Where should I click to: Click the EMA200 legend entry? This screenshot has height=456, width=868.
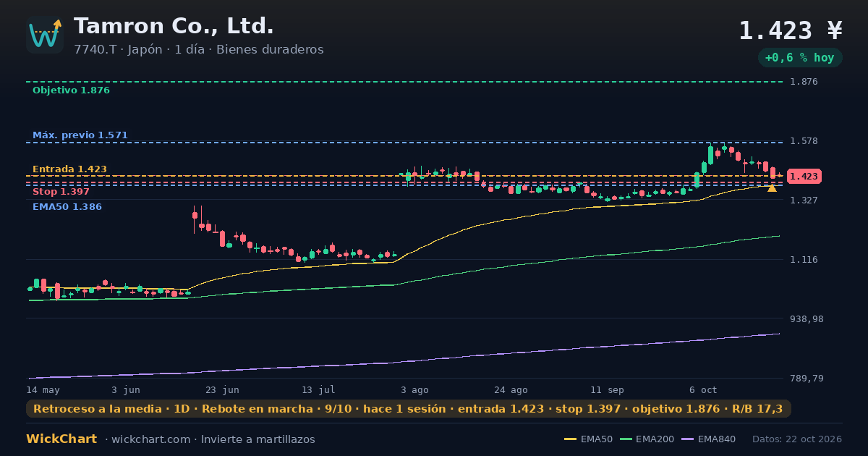[x=647, y=439]
